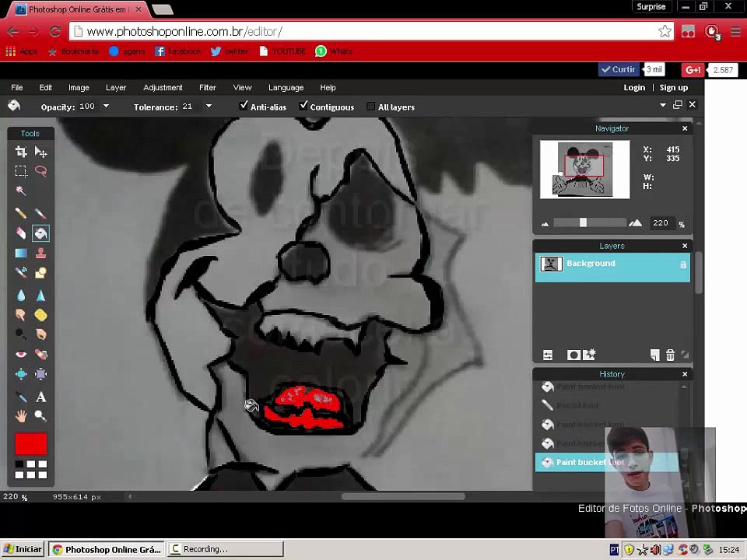Open layer styles
The width and height of the screenshot is (747, 560).
pos(589,355)
